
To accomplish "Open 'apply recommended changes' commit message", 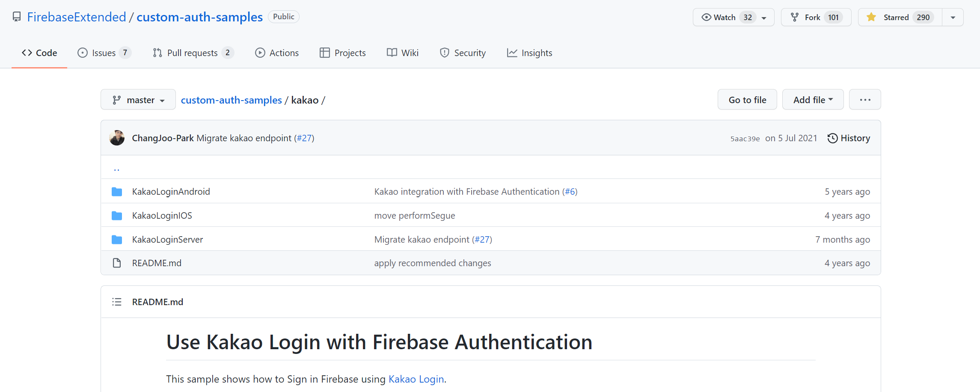I will click(433, 263).
